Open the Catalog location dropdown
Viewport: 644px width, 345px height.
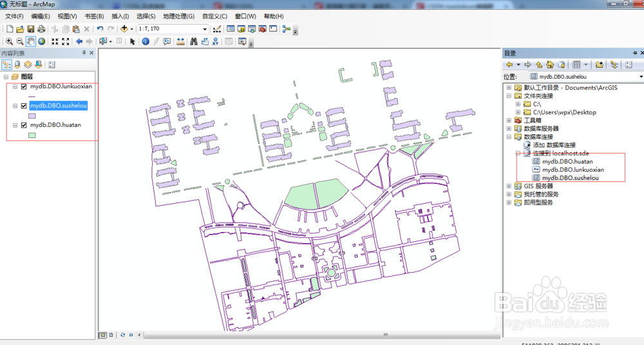tap(640, 77)
